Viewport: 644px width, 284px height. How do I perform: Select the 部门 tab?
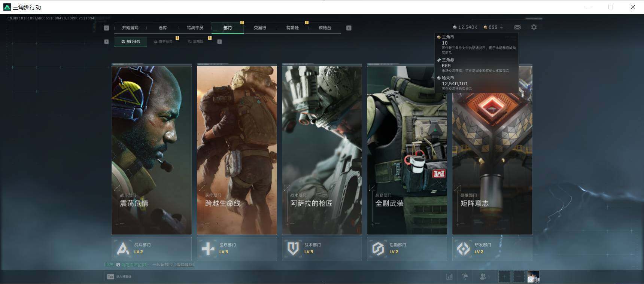228,28
